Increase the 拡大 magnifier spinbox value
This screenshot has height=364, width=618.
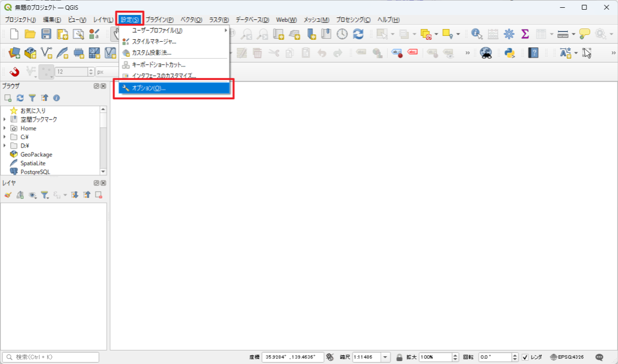(x=455, y=355)
